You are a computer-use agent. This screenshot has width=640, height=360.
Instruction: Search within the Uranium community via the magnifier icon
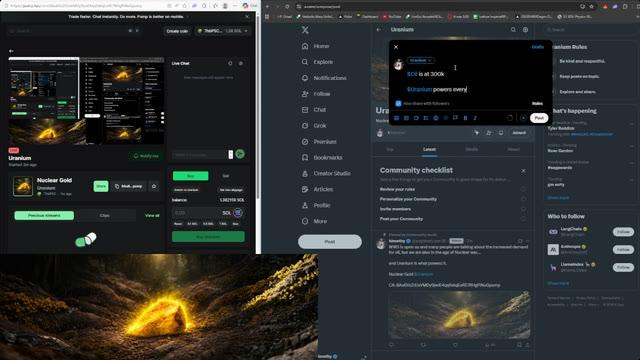pyautogui.click(x=513, y=30)
